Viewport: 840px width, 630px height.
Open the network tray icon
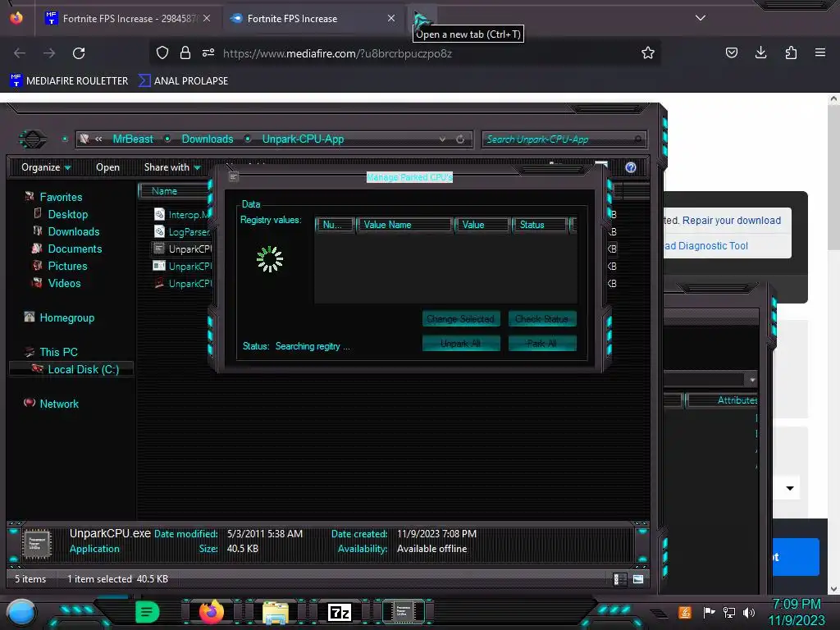click(729, 612)
